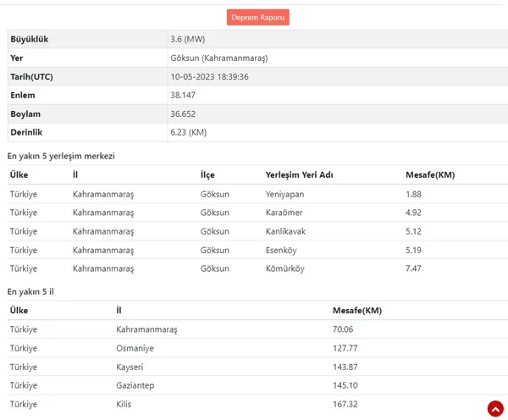Click the Gaziantep province row

click(x=257, y=385)
